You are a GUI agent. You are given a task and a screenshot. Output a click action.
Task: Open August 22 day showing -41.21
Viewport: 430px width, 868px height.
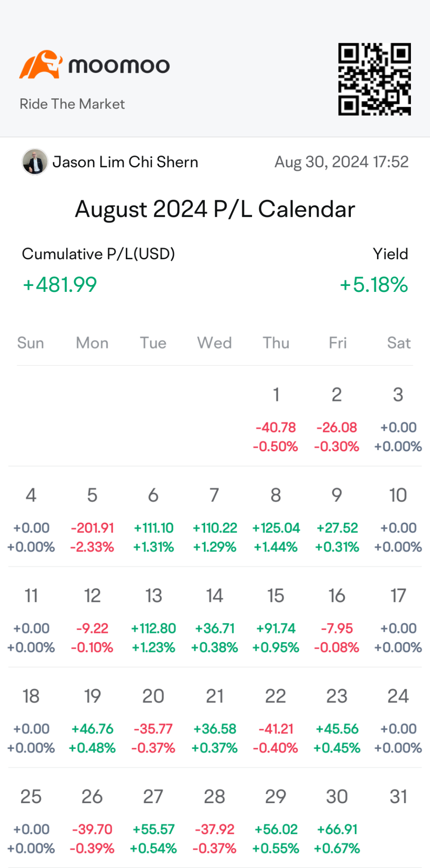pos(276,720)
